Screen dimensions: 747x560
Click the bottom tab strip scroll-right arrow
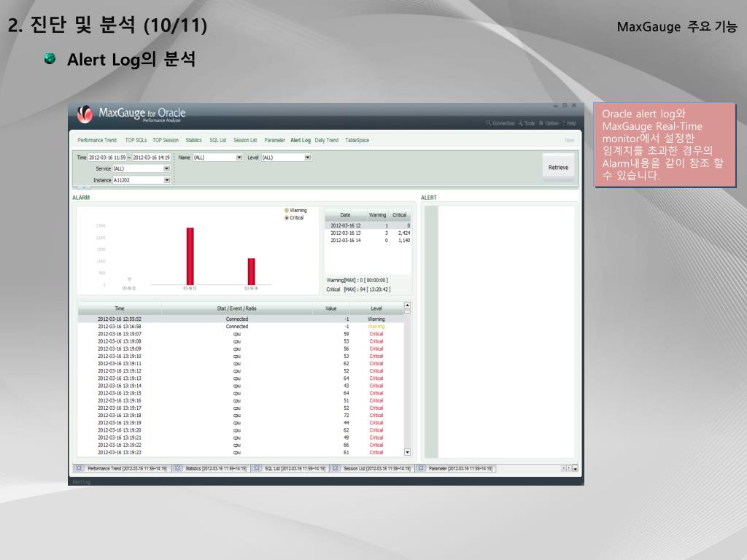coord(569,469)
